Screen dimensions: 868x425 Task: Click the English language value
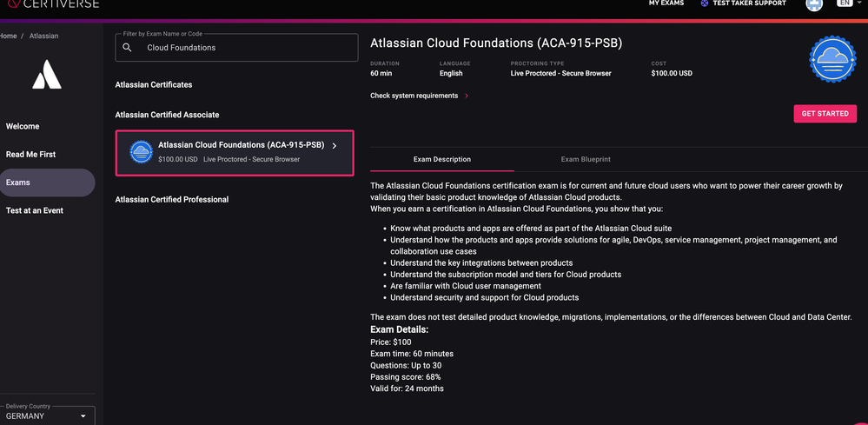pos(451,74)
